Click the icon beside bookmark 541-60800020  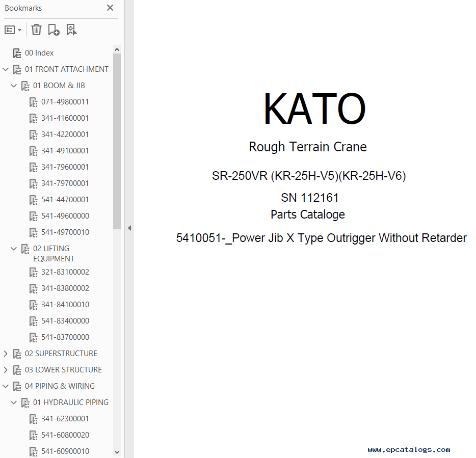34,435
